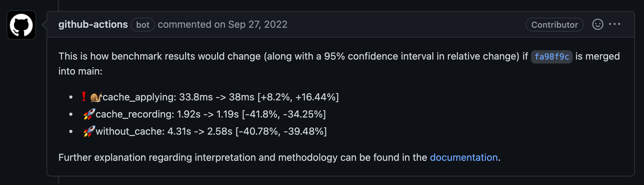Open the github-actions avatar image
The height and width of the screenshot is (185, 644).
(x=21, y=25)
